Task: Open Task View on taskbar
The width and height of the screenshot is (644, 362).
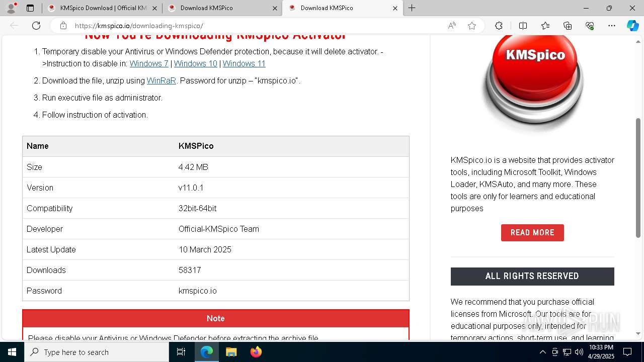Action: coord(181,352)
